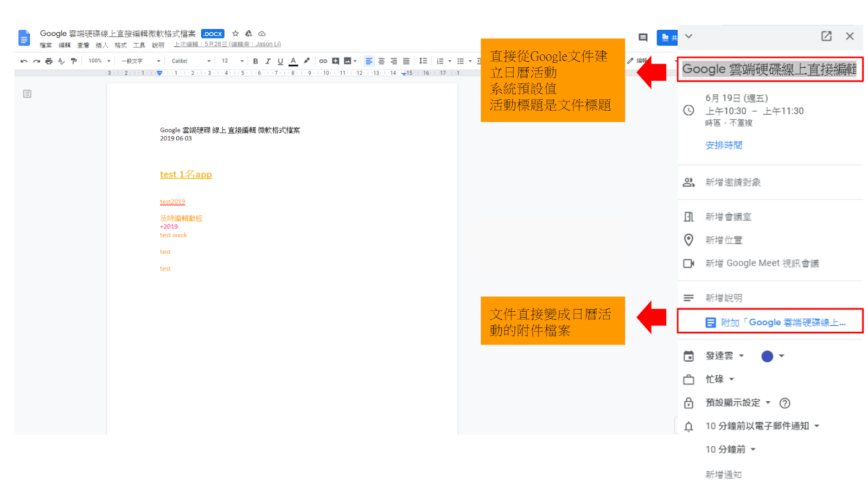
Task: Align text right
Action: pyautogui.click(x=394, y=61)
